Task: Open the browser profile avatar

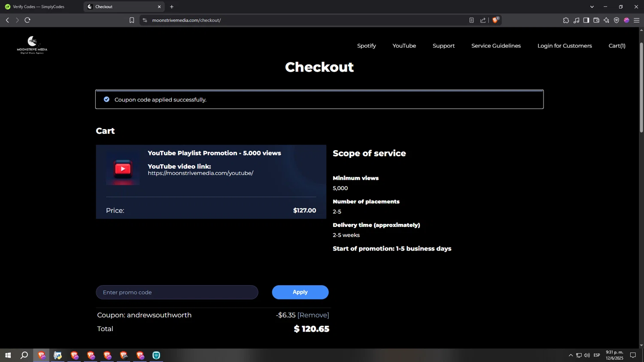Action: [626, 20]
